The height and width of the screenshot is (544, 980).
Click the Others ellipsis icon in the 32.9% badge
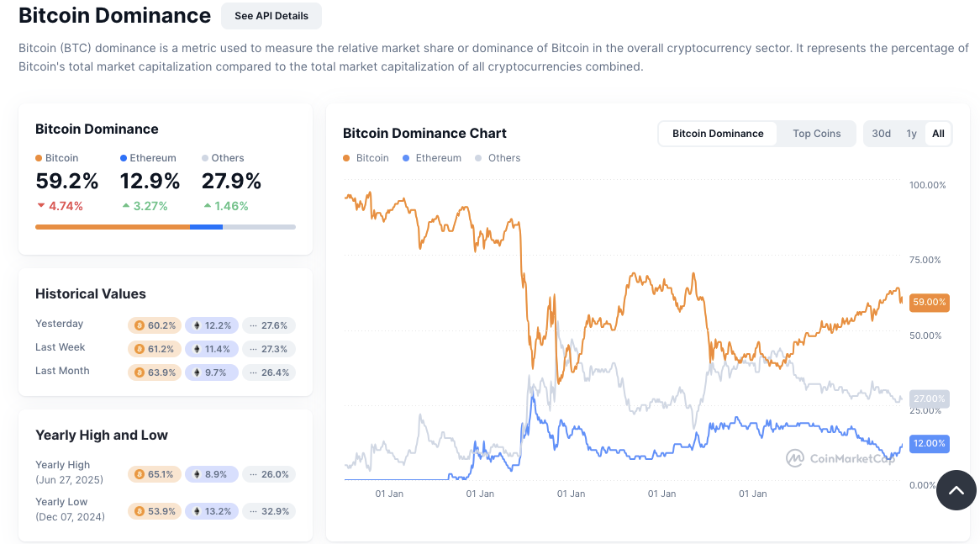[x=255, y=510]
